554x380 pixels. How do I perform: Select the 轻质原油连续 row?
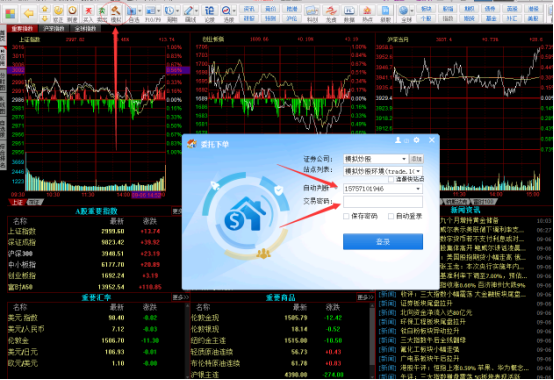click(279, 352)
